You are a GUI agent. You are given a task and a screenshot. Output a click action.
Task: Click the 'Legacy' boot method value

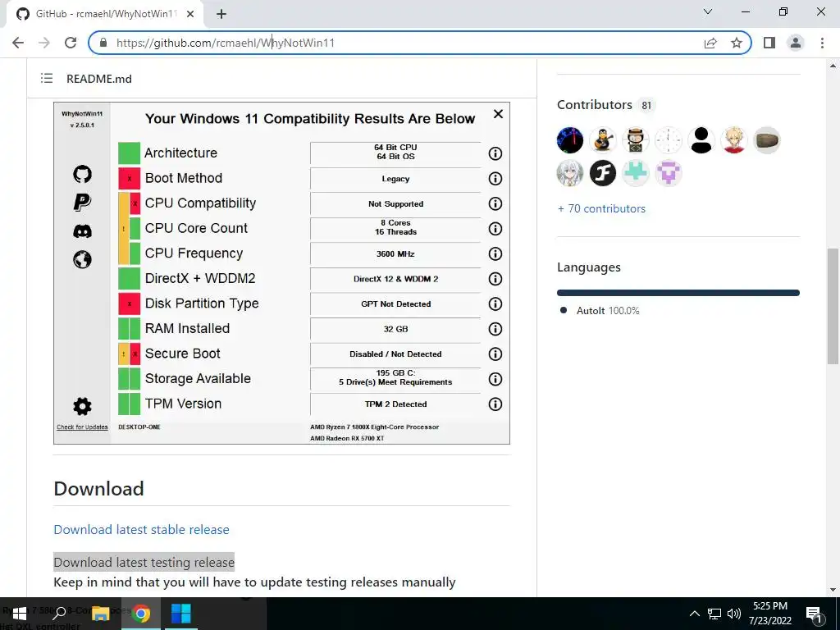coord(395,179)
